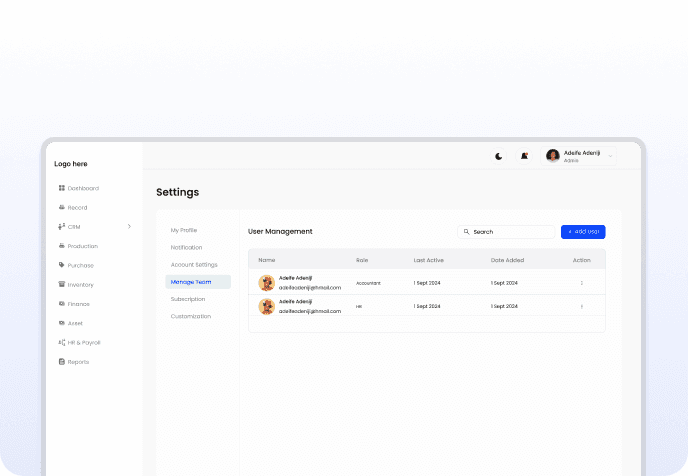The width and height of the screenshot is (688, 476).
Task: Click the Finance icon in sidebar
Action: 62,304
